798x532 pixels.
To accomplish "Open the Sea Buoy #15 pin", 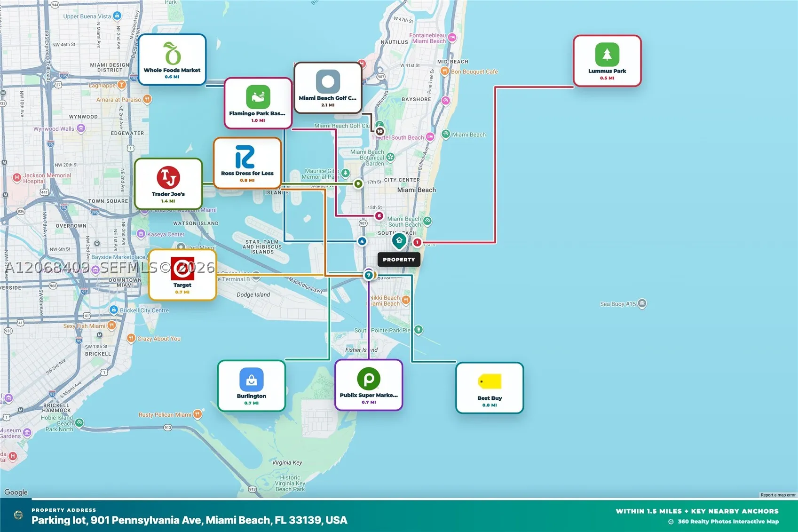I will tap(642, 303).
